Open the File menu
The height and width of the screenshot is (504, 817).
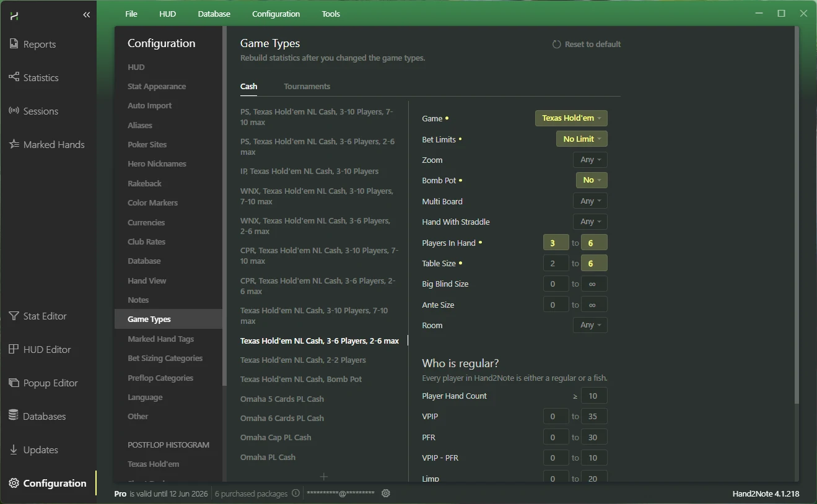[x=131, y=14]
